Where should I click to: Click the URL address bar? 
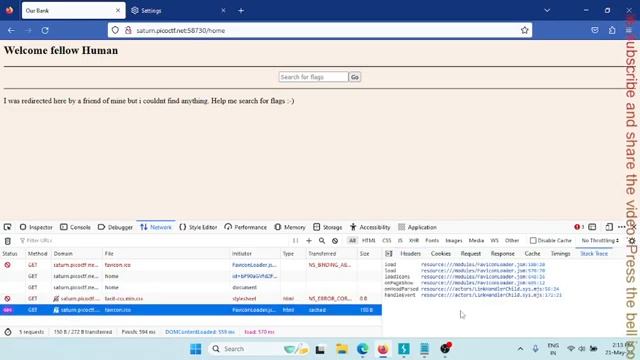320,30
